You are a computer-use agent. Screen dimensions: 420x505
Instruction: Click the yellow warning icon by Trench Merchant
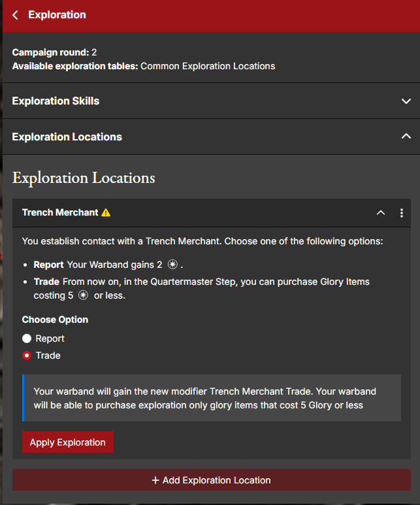pos(106,212)
